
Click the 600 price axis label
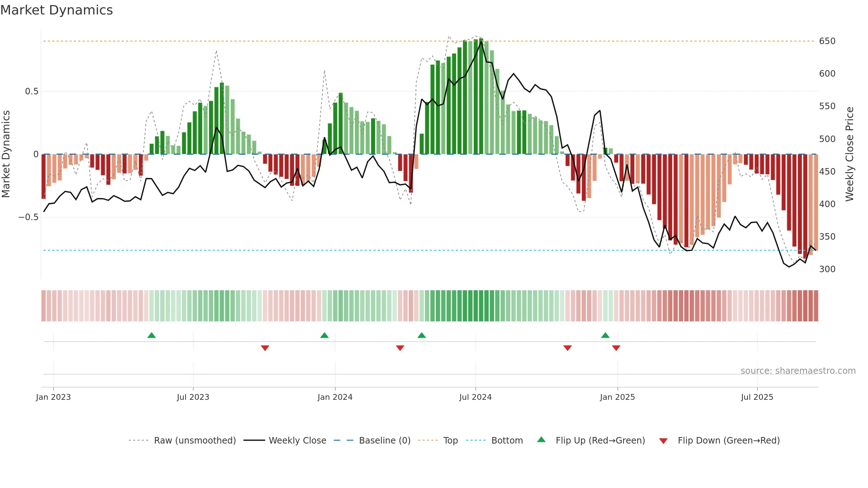[827, 74]
